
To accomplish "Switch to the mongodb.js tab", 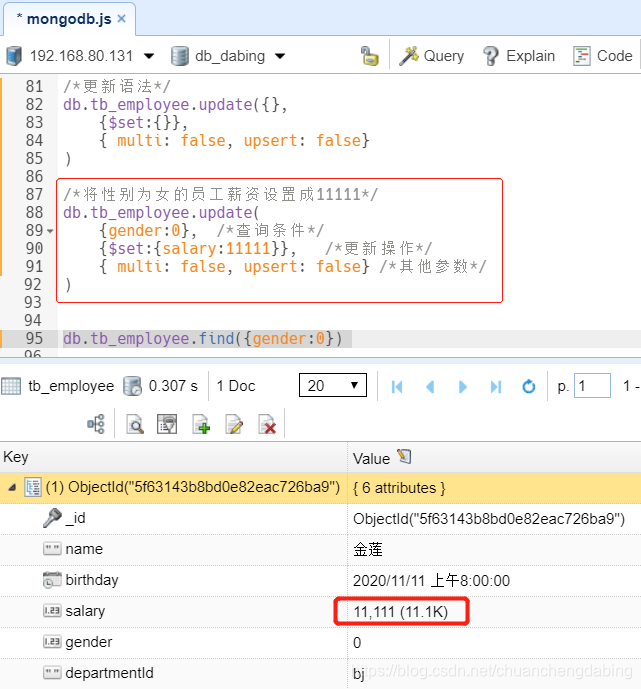I will click(x=69, y=19).
